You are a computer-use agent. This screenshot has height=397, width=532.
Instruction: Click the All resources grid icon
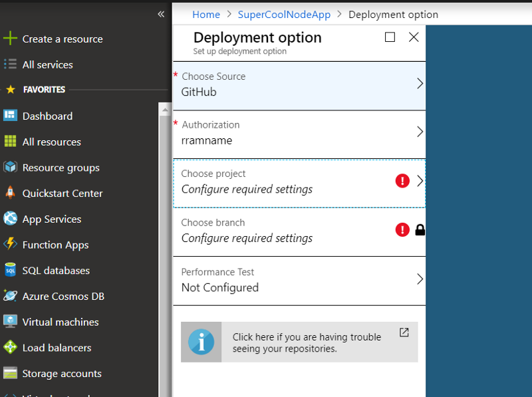coord(10,141)
